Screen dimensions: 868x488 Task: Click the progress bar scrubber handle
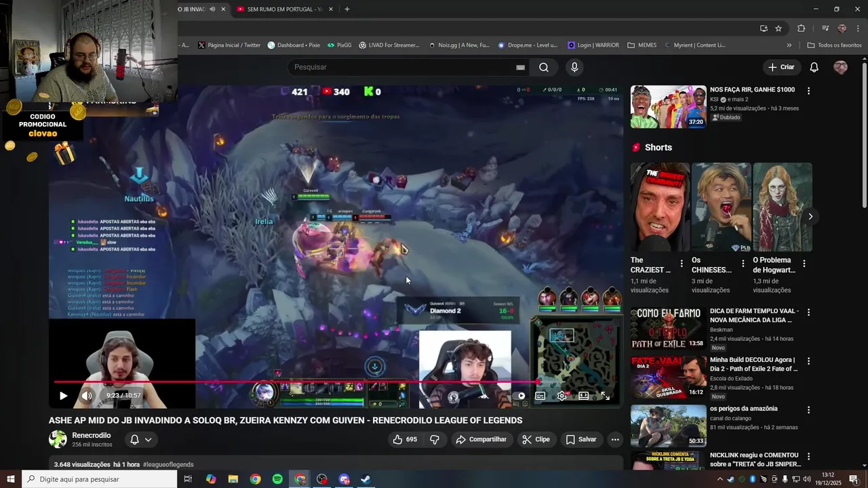click(538, 382)
